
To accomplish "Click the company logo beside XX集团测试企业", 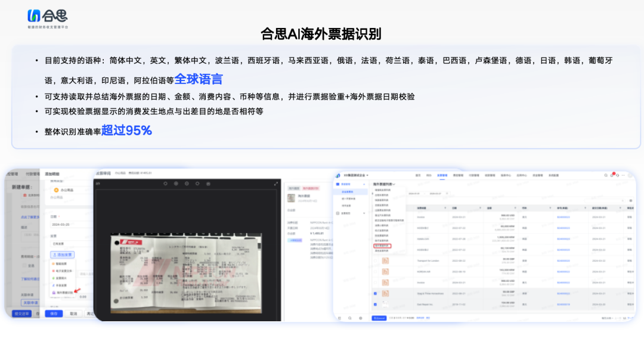I will click(338, 175).
